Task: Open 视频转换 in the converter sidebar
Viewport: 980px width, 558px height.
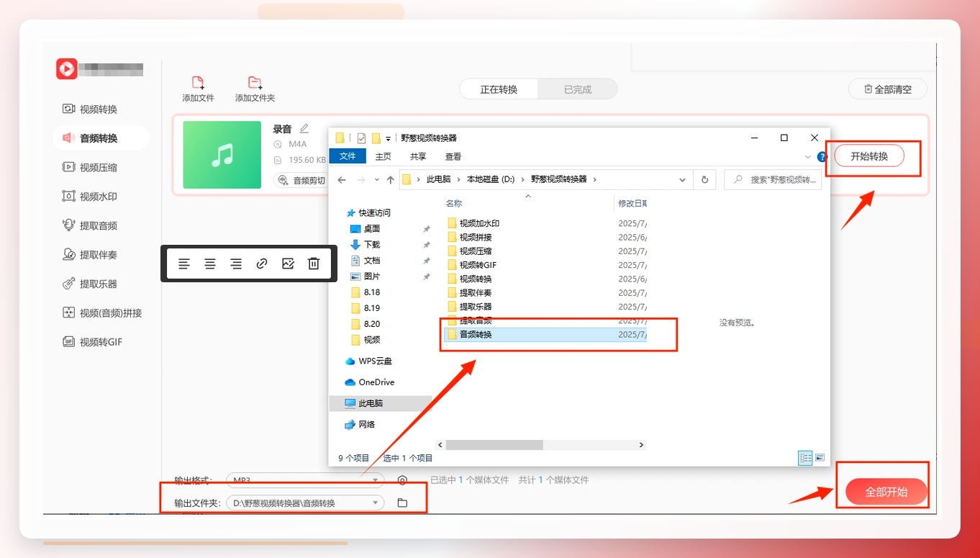Action: tap(90, 109)
